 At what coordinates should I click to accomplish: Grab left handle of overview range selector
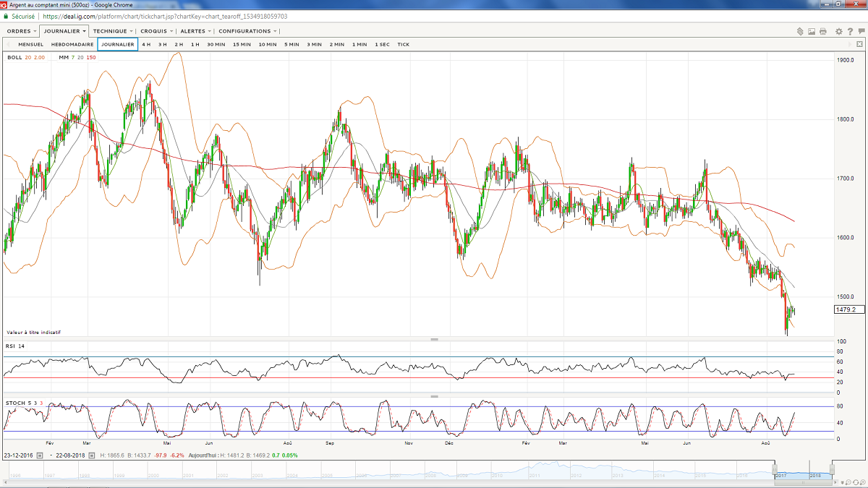775,469
